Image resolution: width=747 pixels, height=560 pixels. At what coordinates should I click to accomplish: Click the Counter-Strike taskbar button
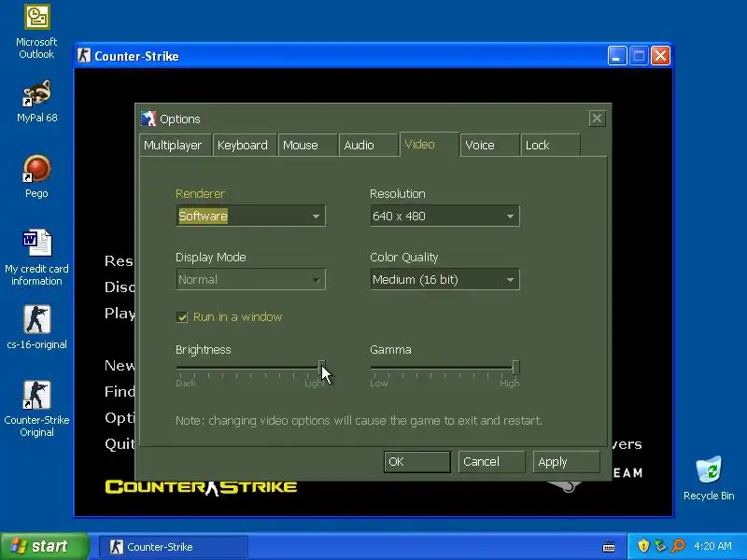[174, 547]
